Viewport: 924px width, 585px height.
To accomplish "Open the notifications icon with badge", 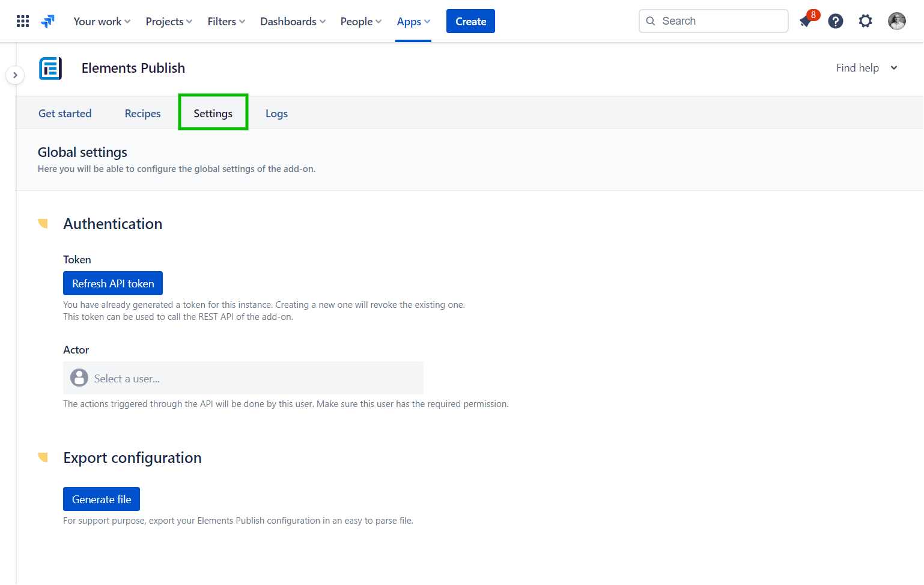I will (806, 22).
